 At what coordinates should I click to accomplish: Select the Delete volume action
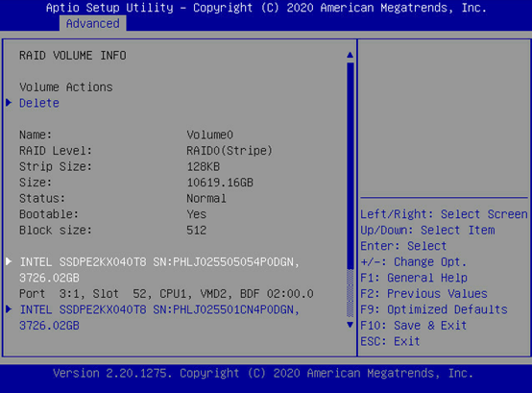coord(39,103)
